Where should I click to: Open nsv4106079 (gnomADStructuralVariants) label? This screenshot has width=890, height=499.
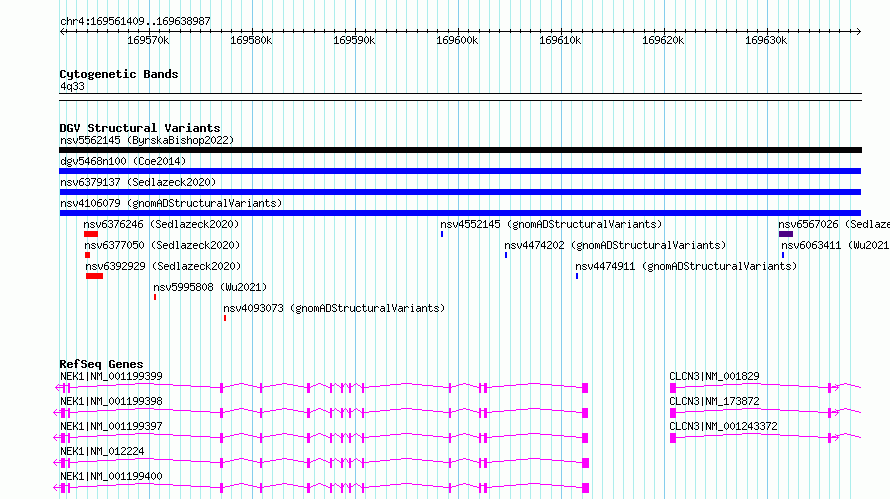(x=171, y=203)
